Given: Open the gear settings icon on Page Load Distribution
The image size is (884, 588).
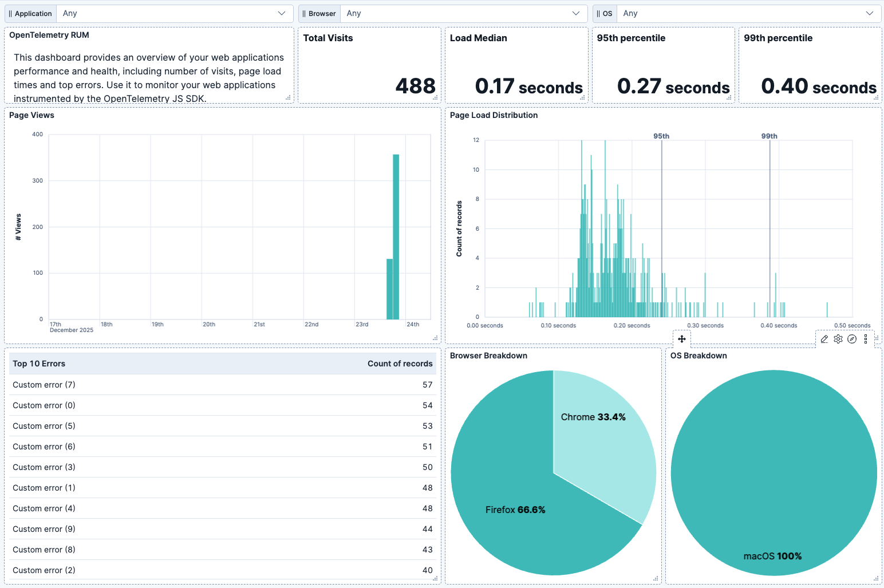Looking at the screenshot, I should 838,339.
